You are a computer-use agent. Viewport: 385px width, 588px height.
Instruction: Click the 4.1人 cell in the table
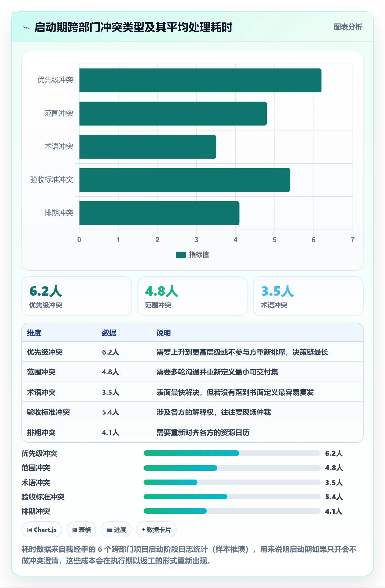(x=111, y=432)
